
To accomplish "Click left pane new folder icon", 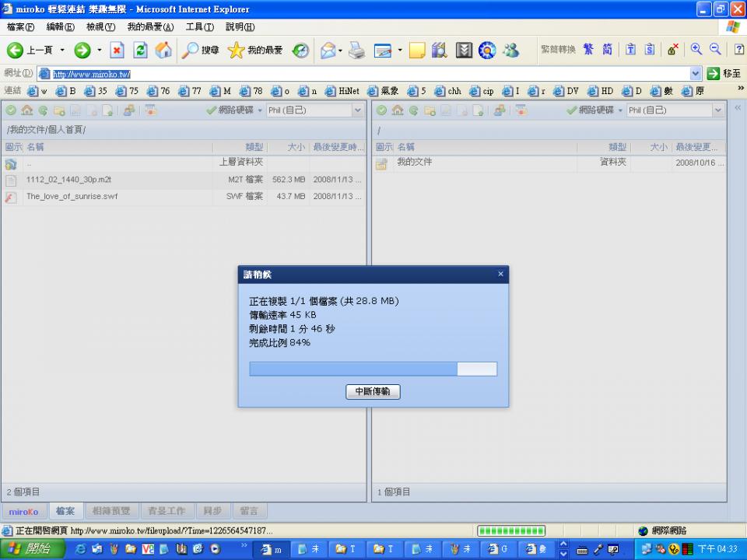I will (x=59, y=110).
